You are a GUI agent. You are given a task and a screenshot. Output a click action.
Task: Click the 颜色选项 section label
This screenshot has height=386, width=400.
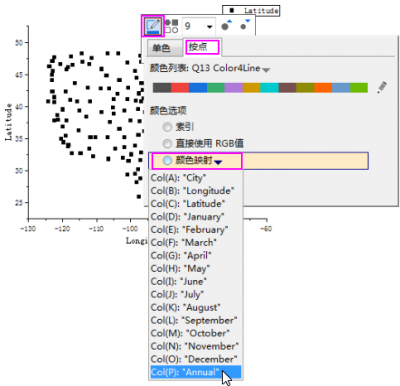point(168,111)
